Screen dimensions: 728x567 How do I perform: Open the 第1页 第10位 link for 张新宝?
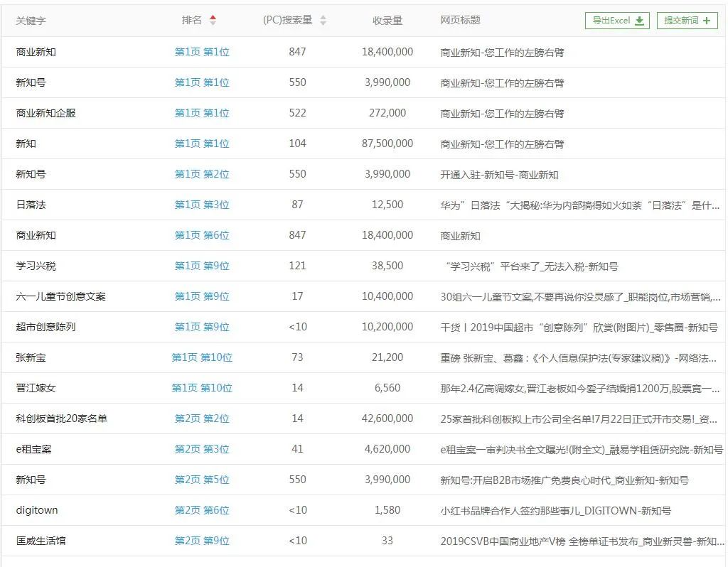tap(202, 357)
